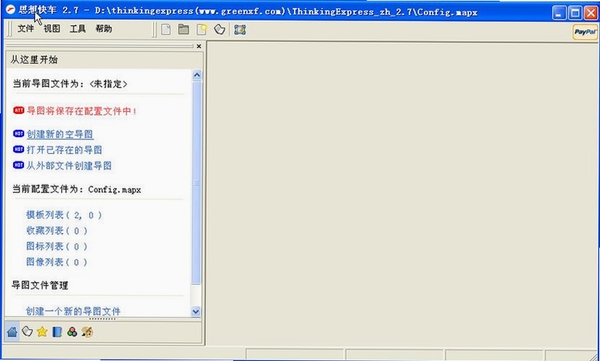Click the blue node diagram toolbar icon

[240, 29]
